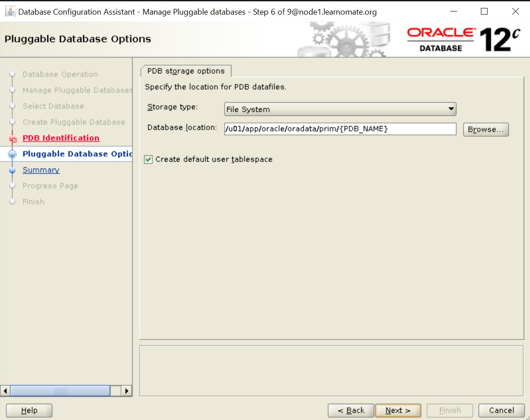Open the Help button
This screenshot has width=530, height=420.
(x=29, y=410)
